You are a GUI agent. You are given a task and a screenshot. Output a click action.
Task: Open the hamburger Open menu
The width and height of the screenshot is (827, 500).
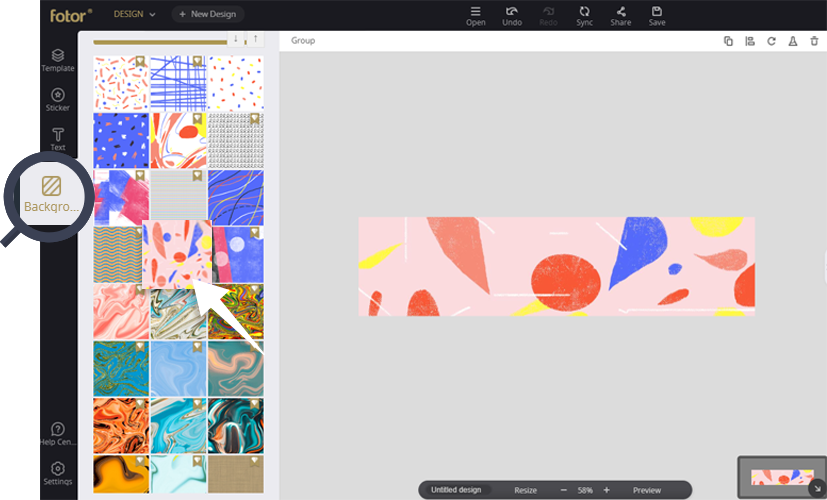476,15
